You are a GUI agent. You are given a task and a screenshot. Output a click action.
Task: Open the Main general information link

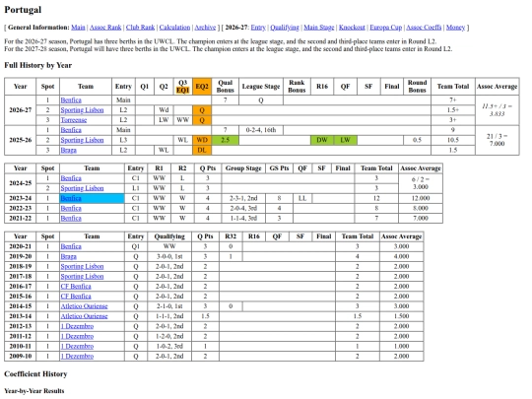(x=78, y=28)
